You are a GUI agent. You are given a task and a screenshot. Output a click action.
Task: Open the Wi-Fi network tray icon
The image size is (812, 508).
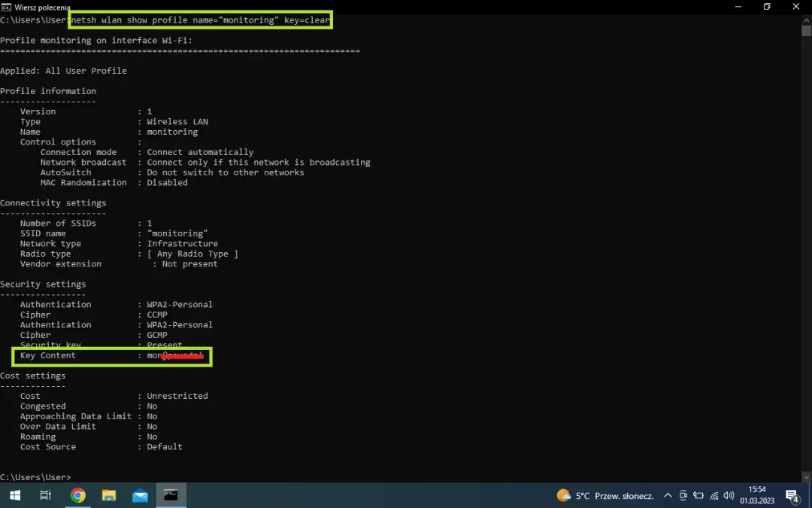(714, 496)
